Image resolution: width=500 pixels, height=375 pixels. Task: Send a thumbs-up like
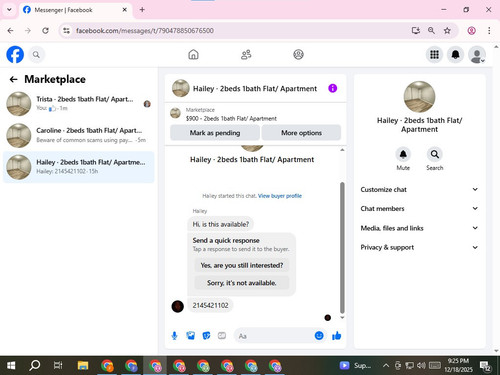click(337, 336)
